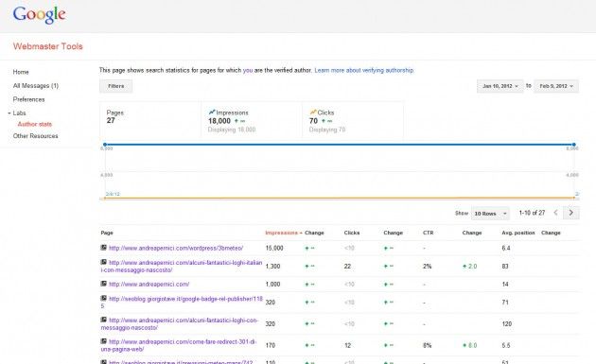The image size is (596, 364).
Task: Open Other Resources in the sidebar
Action: (36, 135)
